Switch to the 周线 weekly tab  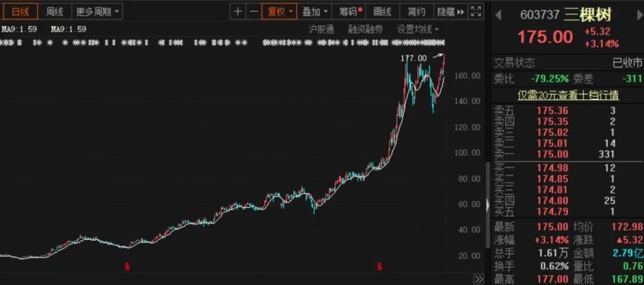(54, 12)
